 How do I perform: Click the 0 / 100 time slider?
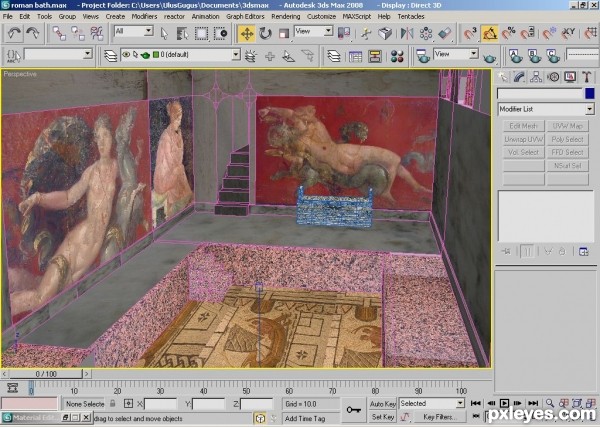[x=46, y=373]
